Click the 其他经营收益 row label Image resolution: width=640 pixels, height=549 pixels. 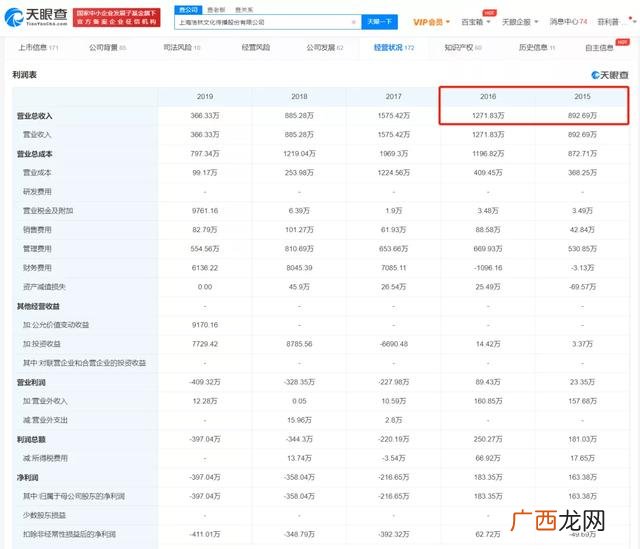38,306
